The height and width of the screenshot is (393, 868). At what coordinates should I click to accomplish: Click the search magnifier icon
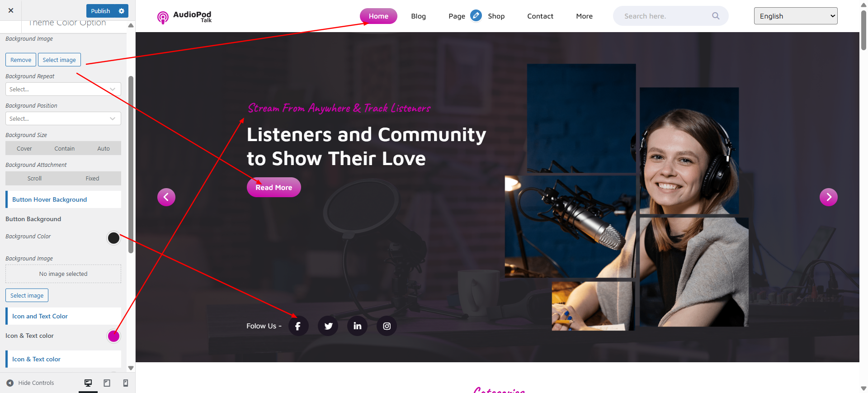click(x=716, y=16)
